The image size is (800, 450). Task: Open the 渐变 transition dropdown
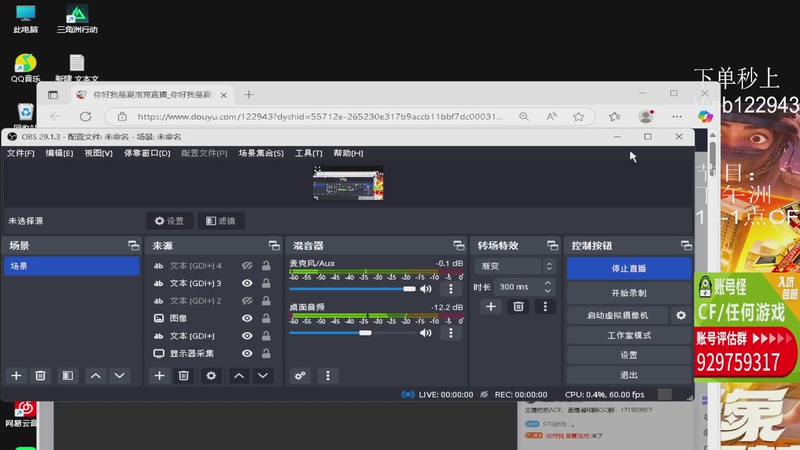[x=515, y=266]
